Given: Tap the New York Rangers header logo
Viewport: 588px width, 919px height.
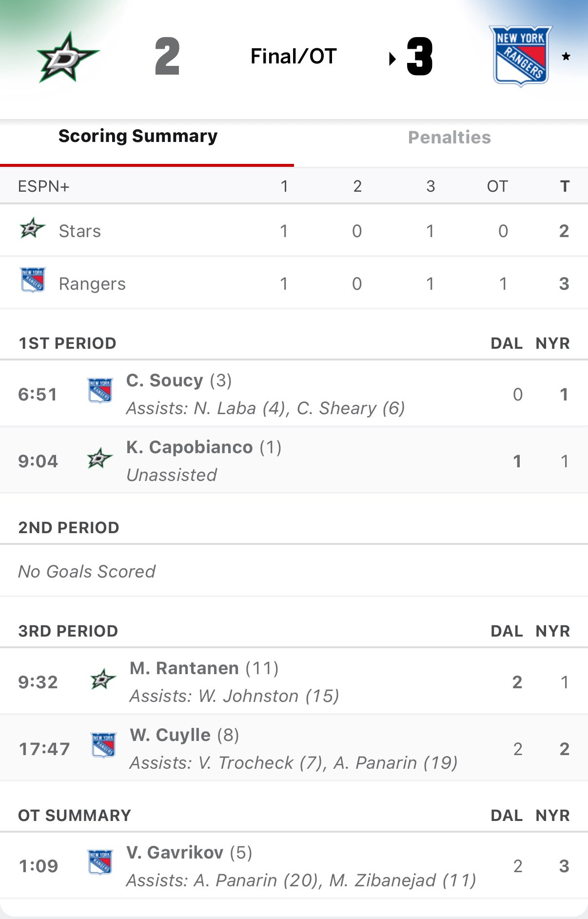Looking at the screenshot, I should 521,56.
